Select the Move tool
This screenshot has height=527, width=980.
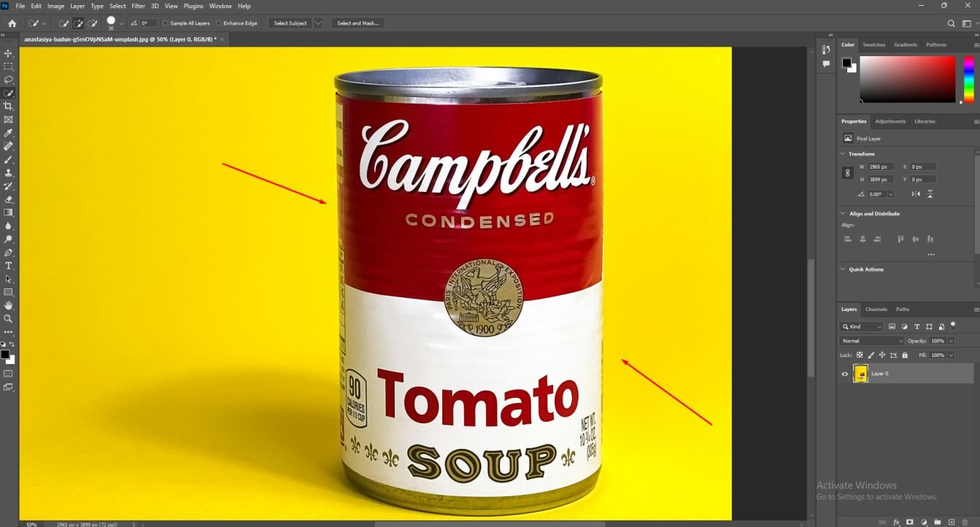[x=9, y=53]
